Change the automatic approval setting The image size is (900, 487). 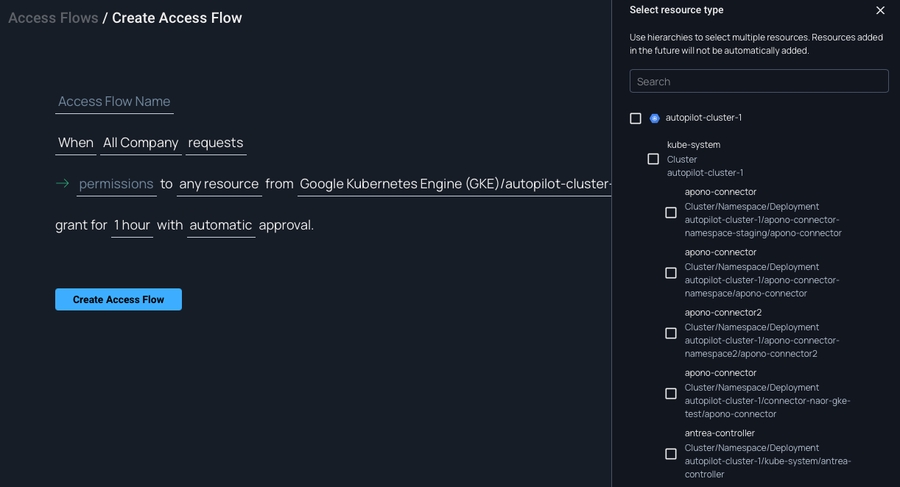[220, 225]
